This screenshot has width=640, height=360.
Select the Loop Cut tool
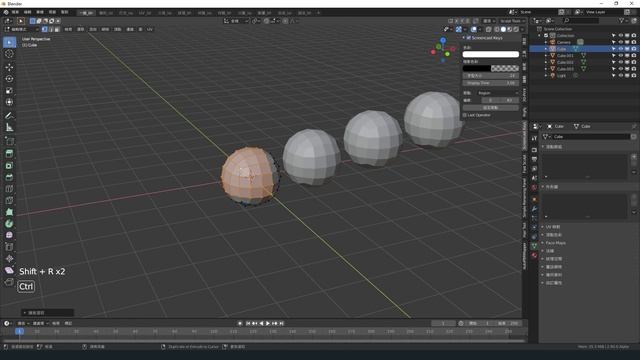click(9, 189)
